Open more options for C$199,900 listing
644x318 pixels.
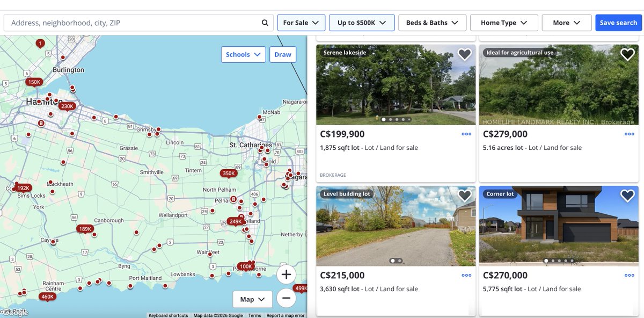(466, 134)
